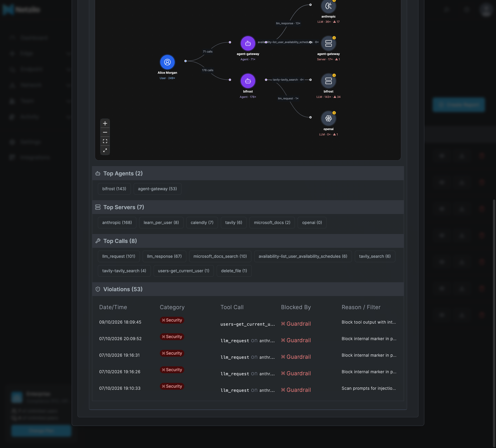
Task: Click warning badge on bifrost LLM node
Action: (334, 75)
